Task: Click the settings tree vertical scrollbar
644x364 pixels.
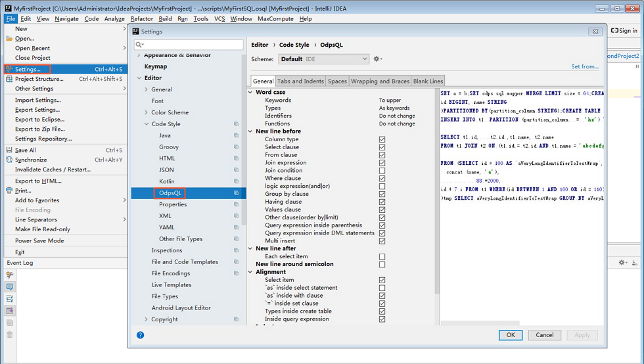Action: point(244,140)
